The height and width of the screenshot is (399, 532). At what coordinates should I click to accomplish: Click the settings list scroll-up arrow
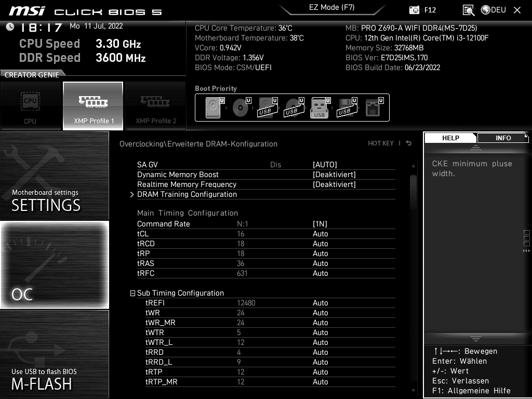413,166
